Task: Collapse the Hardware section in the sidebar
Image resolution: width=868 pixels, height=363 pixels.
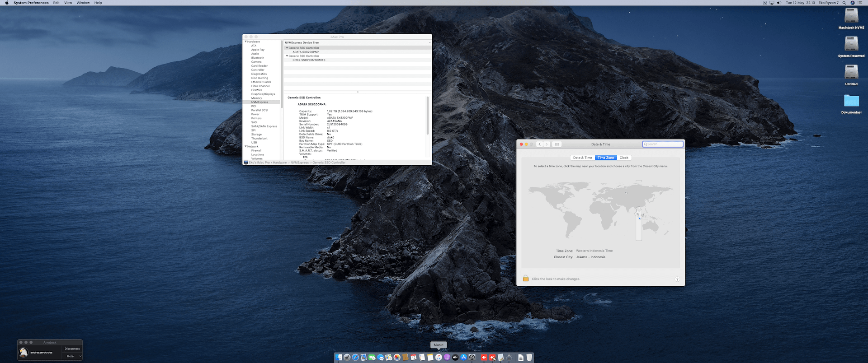Action: (245, 42)
